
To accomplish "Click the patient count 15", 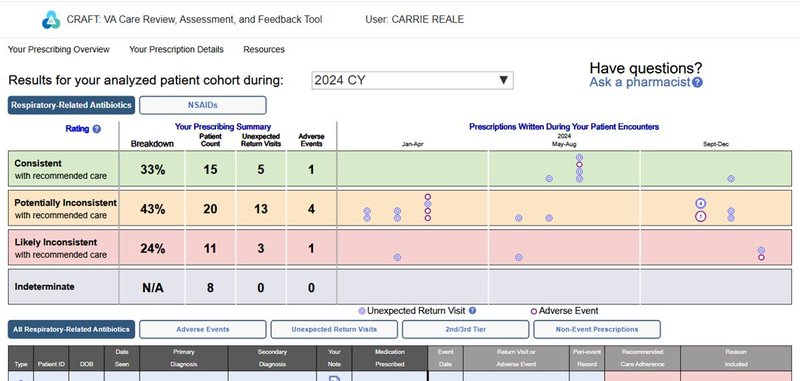I will coord(210,169).
